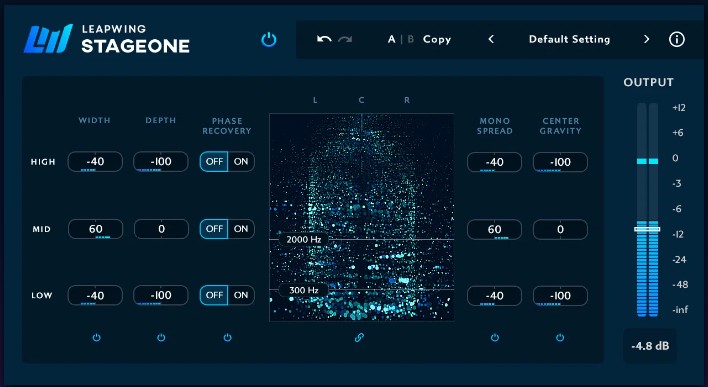Viewport: 708px width, 387px height.
Task: Click the Copy button
Action: coord(437,39)
